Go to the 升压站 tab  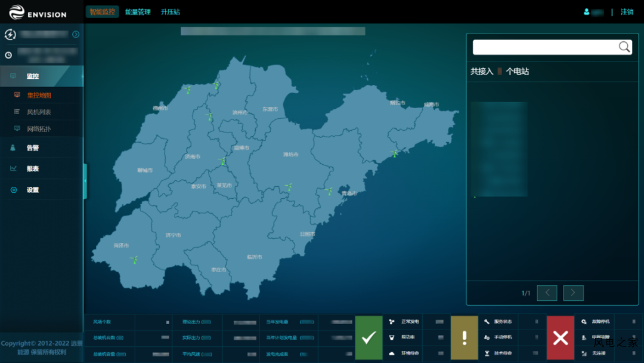171,12
